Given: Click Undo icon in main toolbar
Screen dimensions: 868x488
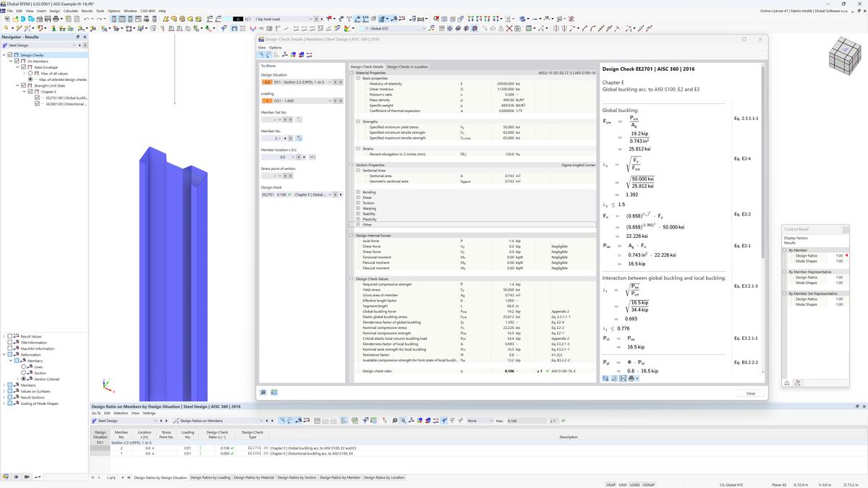Looking at the screenshot, I should point(87,19).
